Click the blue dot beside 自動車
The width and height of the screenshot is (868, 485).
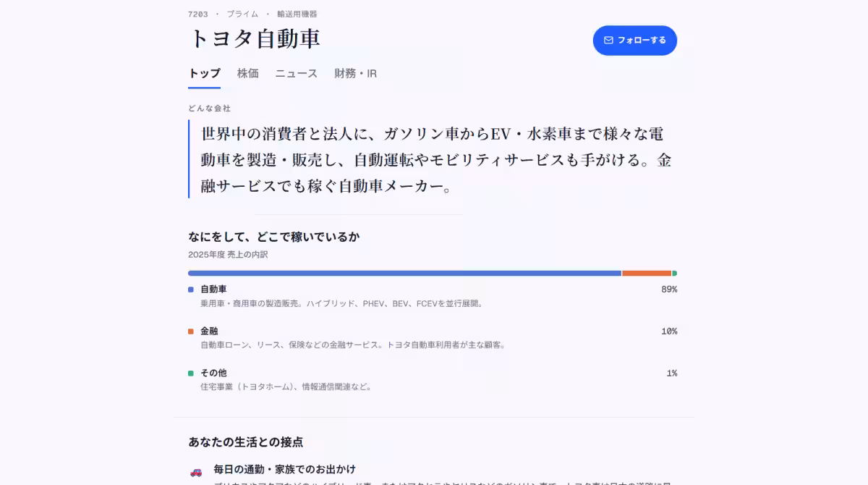pos(191,290)
